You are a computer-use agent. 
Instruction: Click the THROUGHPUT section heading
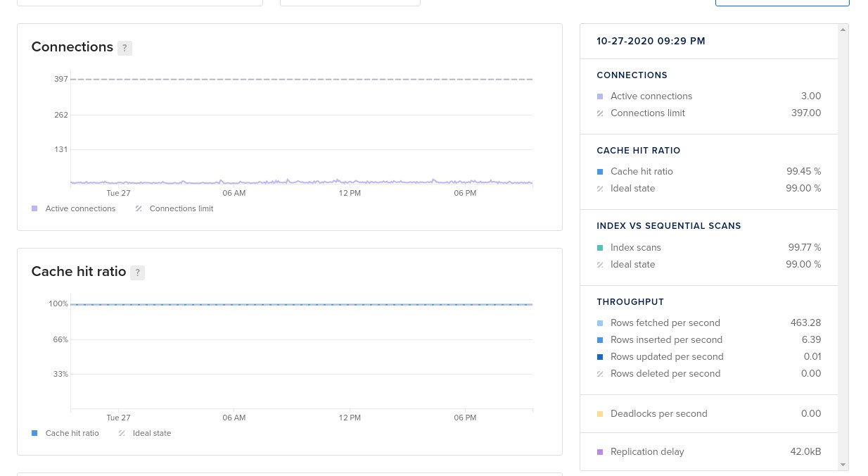(x=630, y=302)
